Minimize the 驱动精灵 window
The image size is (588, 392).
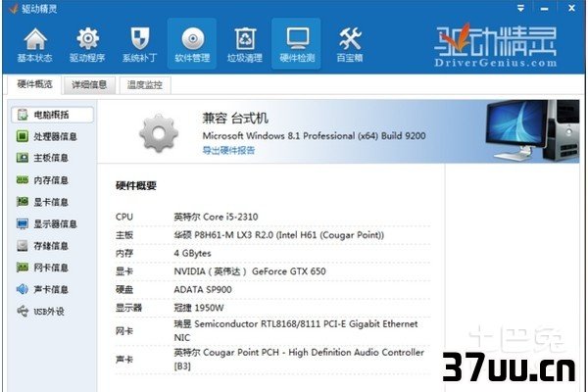coord(544,8)
